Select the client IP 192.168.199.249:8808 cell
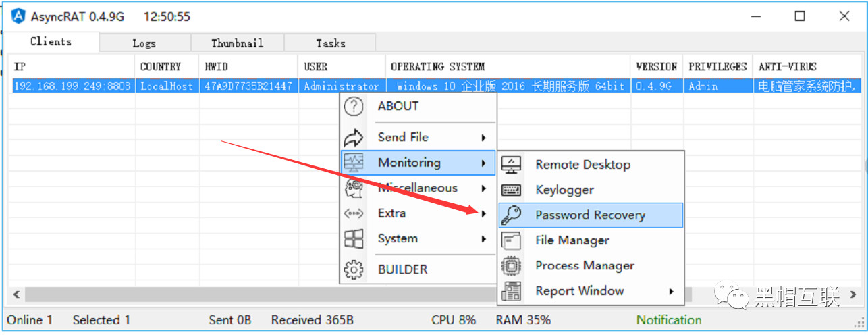 (x=72, y=86)
